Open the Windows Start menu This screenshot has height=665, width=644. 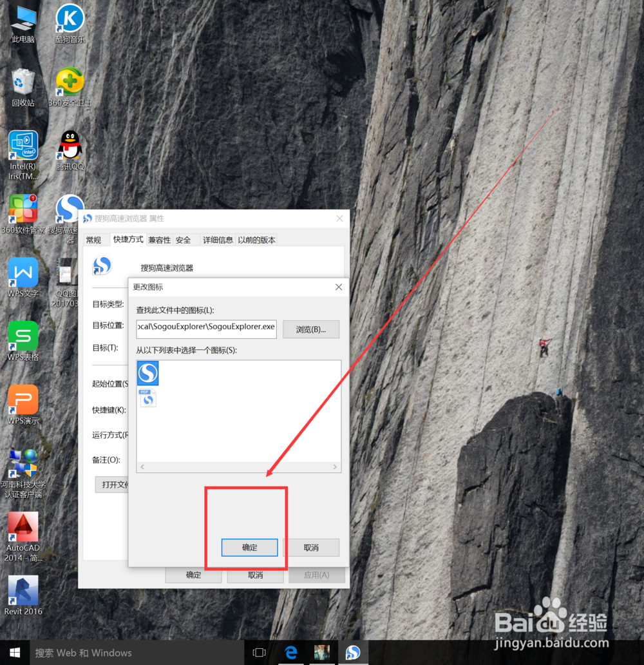(15, 653)
